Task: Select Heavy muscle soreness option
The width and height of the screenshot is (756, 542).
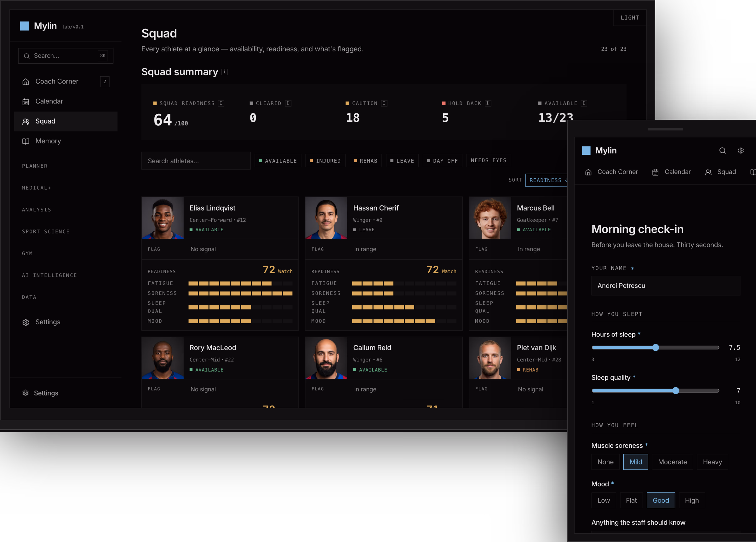Action: click(x=712, y=462)
